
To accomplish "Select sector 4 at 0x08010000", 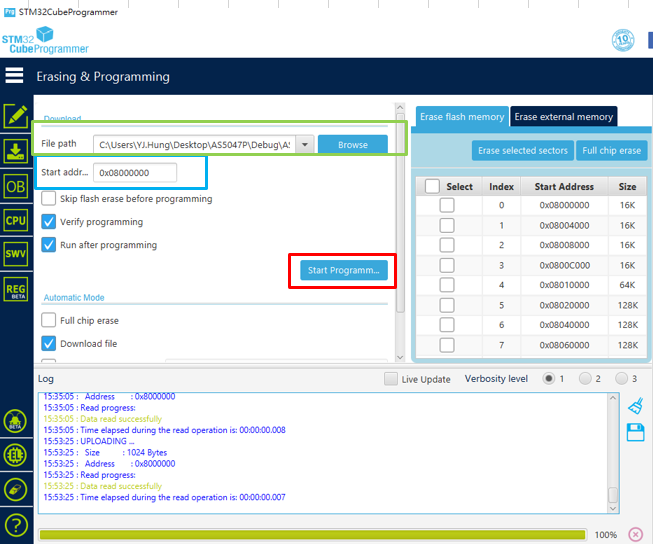I will pyautogui.click(x=447, y=285).
